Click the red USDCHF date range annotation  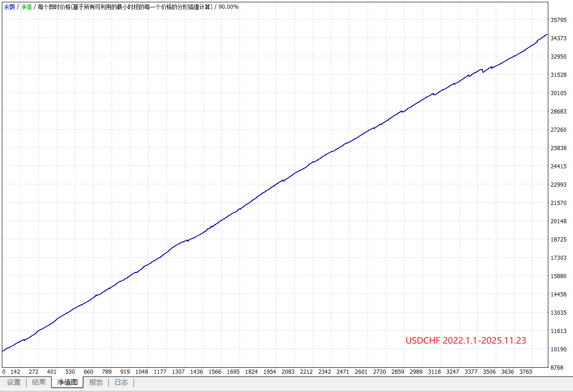click(x=466, y=340)
